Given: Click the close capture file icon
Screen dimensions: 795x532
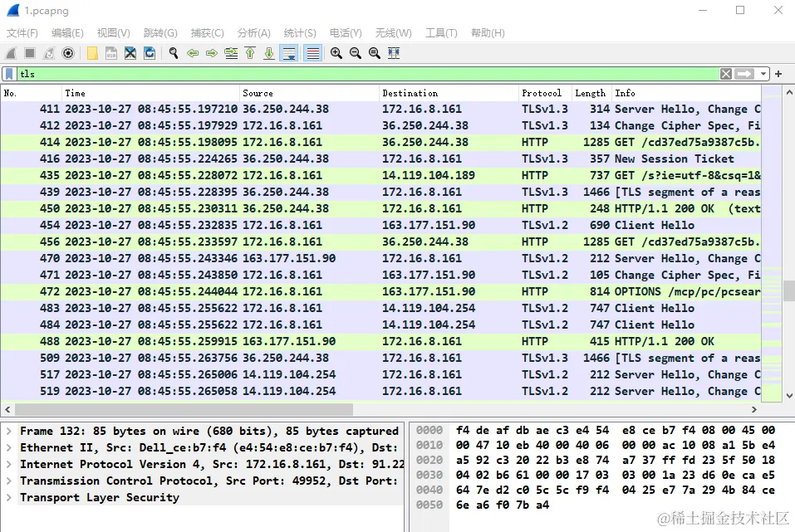Looking at the screenshot, I should point(130,53).
